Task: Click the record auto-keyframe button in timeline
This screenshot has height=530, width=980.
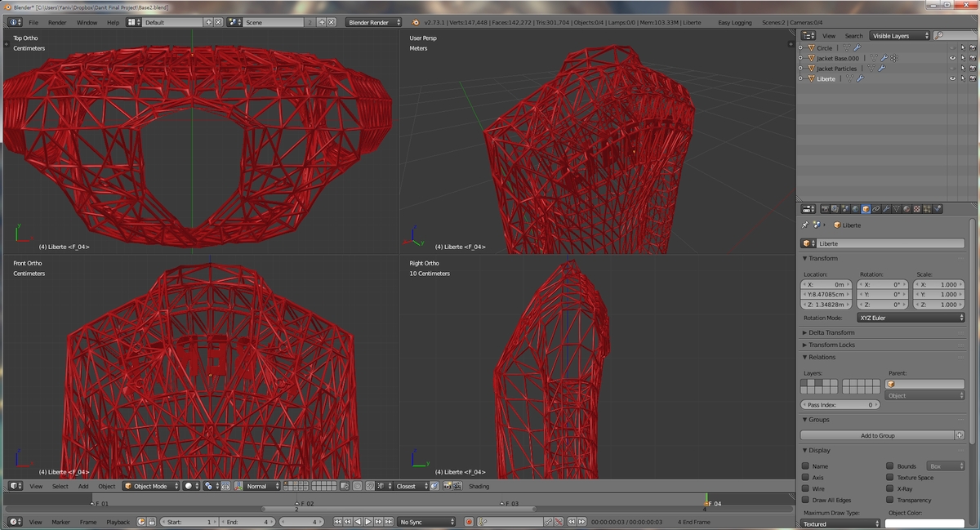Action: [x=469, y=522]
